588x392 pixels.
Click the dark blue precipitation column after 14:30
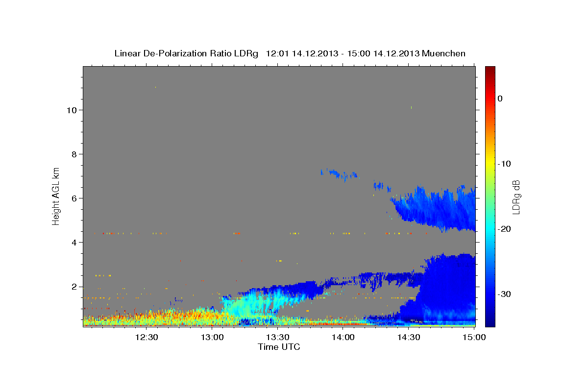tap(448, 289)
